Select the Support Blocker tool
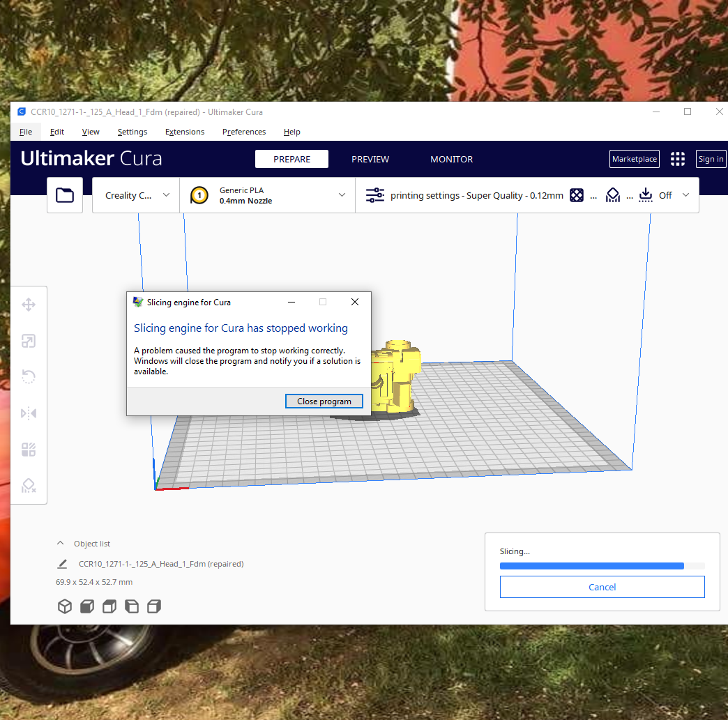This screenshot has width=728, height=720. pos(29,486)
